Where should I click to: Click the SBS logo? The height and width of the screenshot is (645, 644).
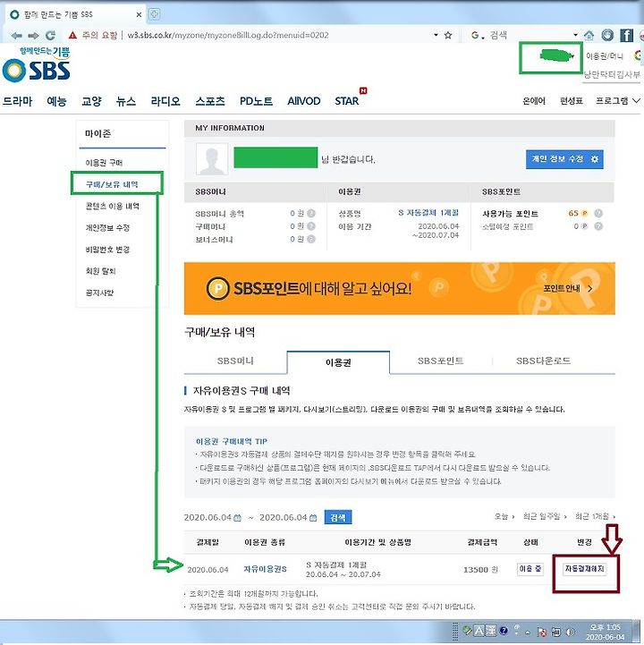pos(37,65)
